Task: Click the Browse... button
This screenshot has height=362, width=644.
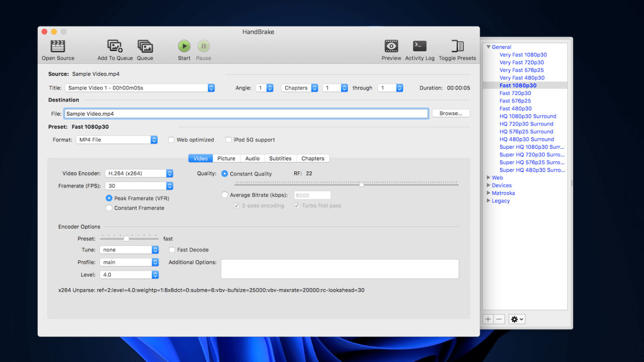Action: (x=451, y=114)
